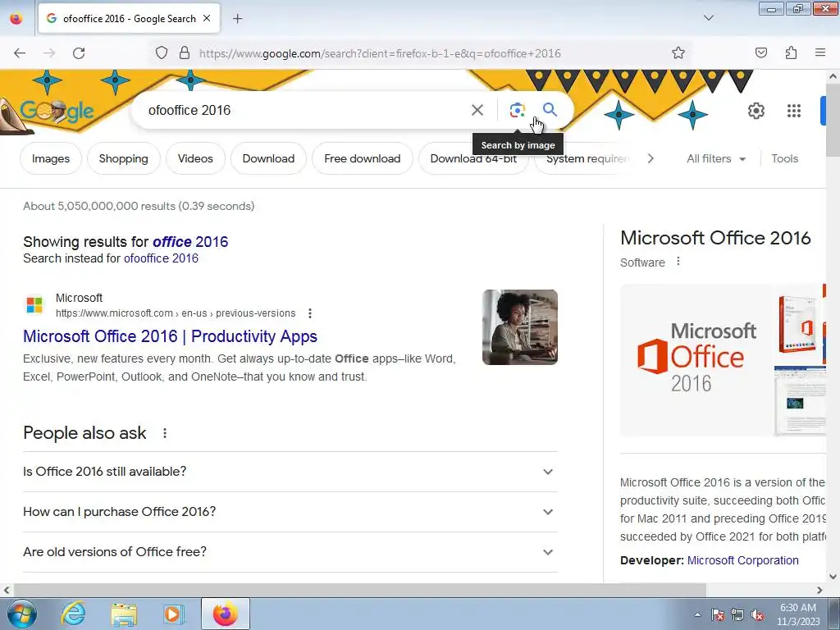Select the Free download filter chip
This screenshot has height=630, width=840.
[363, 158]
